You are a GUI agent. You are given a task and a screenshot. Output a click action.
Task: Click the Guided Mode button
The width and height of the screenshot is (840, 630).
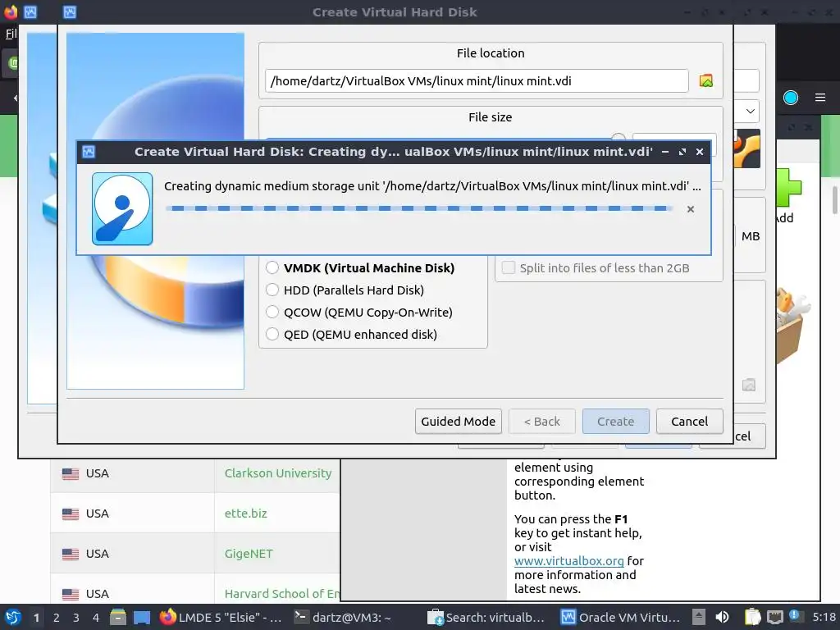pyautogui.click(x=458, y=421)
